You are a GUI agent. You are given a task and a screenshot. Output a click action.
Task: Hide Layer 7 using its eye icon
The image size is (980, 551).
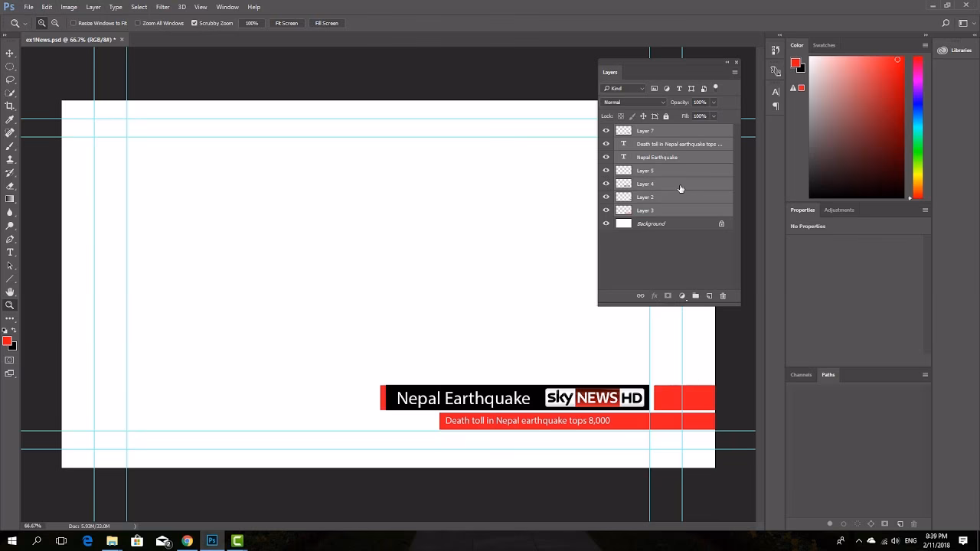point(606,131)
